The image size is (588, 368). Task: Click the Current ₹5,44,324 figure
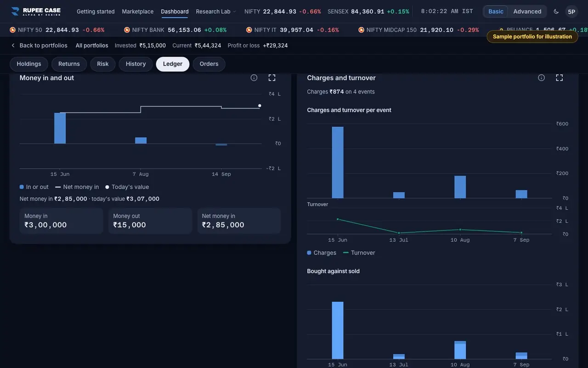point(197,46)
